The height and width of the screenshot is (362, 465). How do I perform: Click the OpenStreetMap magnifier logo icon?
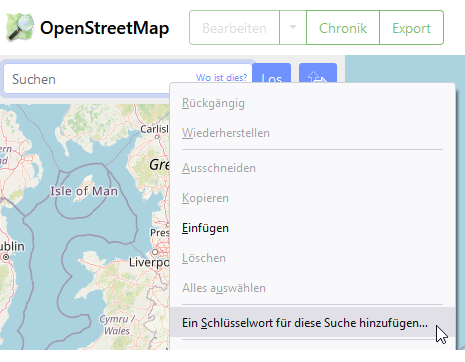[20, 27]
